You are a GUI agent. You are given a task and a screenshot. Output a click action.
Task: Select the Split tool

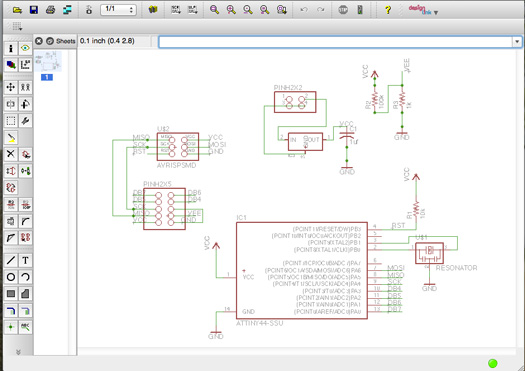(x=11, y=237)
